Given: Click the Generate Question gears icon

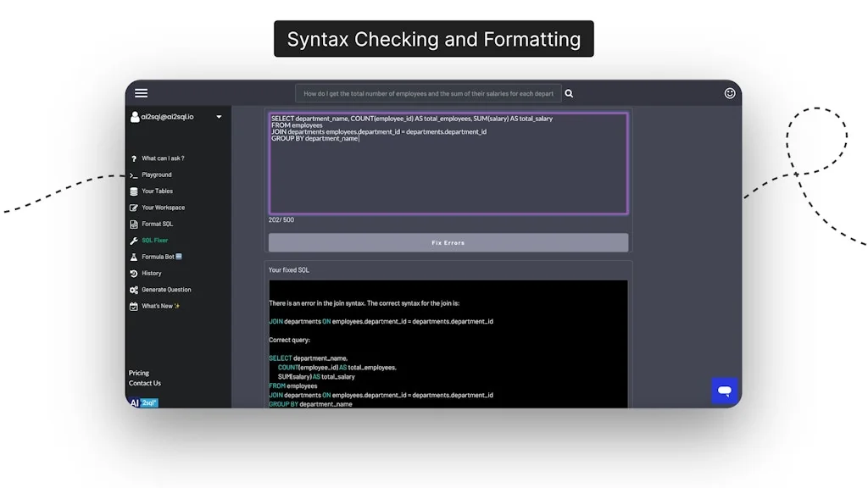Looking at the screenshot, I should 134,290.
